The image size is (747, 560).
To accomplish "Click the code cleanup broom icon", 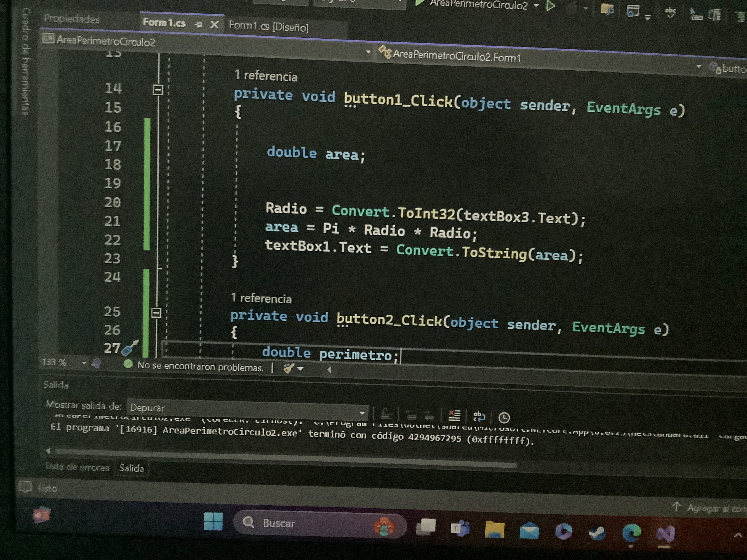I will (289, 368).
